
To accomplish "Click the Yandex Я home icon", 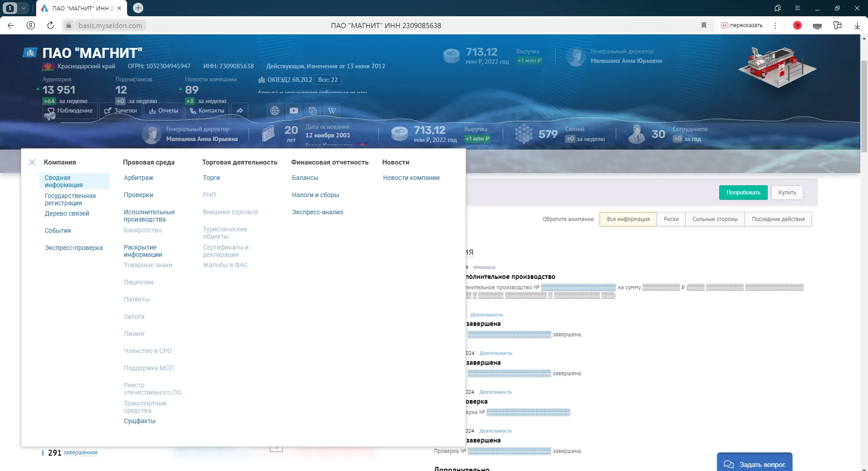I will [31, 25].
